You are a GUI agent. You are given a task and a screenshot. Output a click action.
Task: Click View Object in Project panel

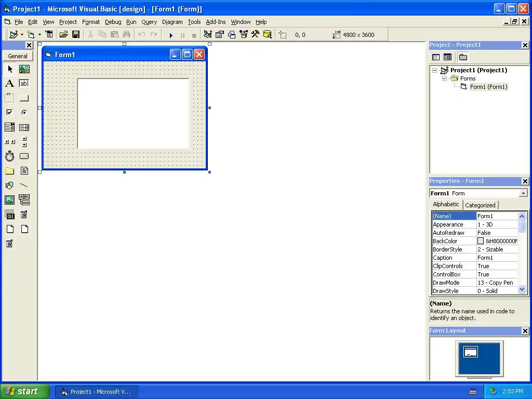[x=447, y=57]
